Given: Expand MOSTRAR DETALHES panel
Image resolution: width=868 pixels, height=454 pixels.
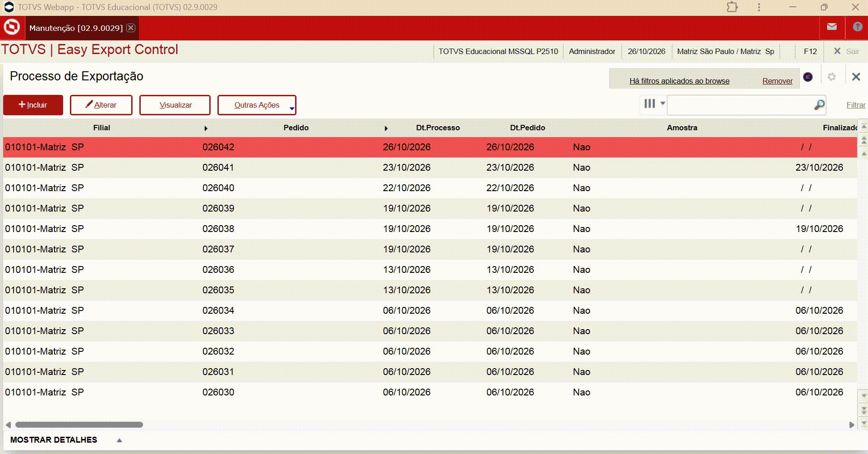Looking at the screenshot, I should 119,440.
